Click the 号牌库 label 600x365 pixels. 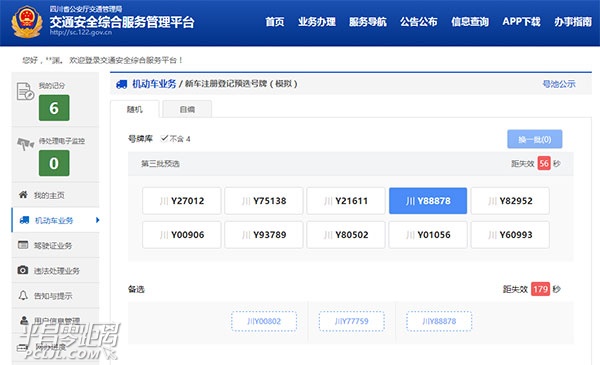(140, 139)
